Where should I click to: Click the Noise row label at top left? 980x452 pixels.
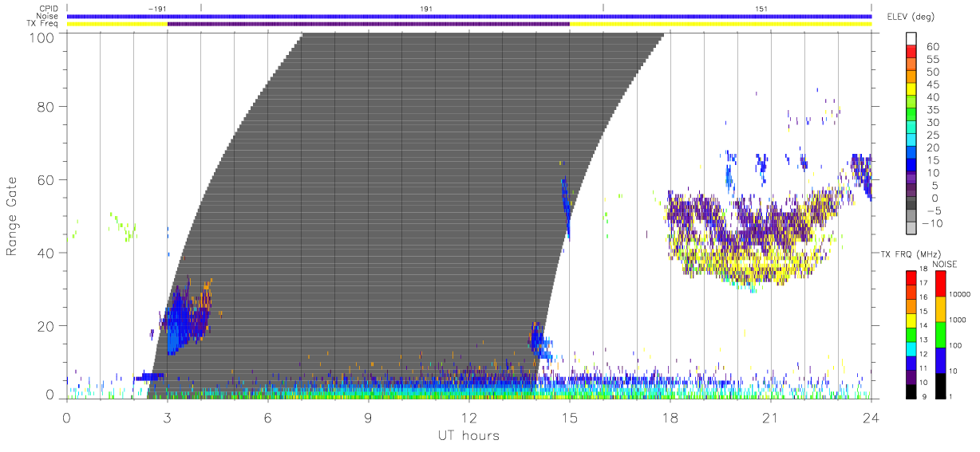[x=48, y=16]
